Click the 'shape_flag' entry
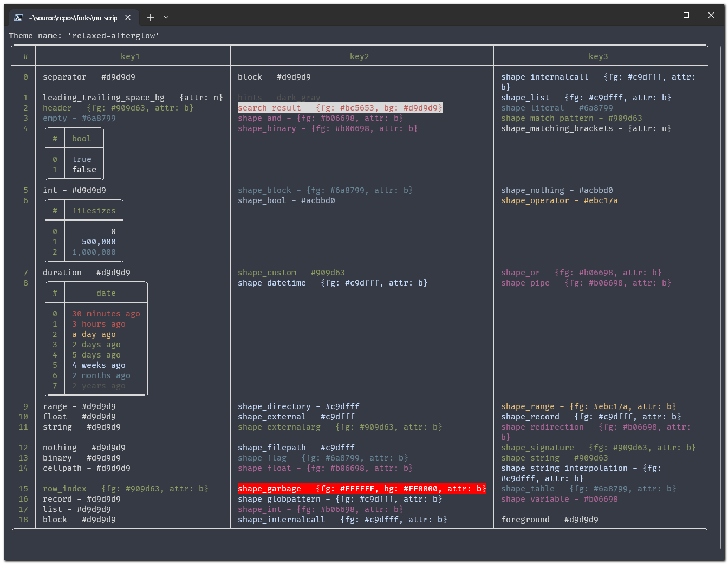The height and width of the screenshot is (564, 728). 323,458
